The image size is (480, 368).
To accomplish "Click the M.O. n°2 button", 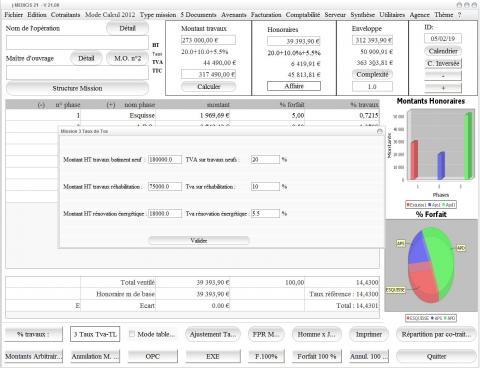I will click(127, 58).
